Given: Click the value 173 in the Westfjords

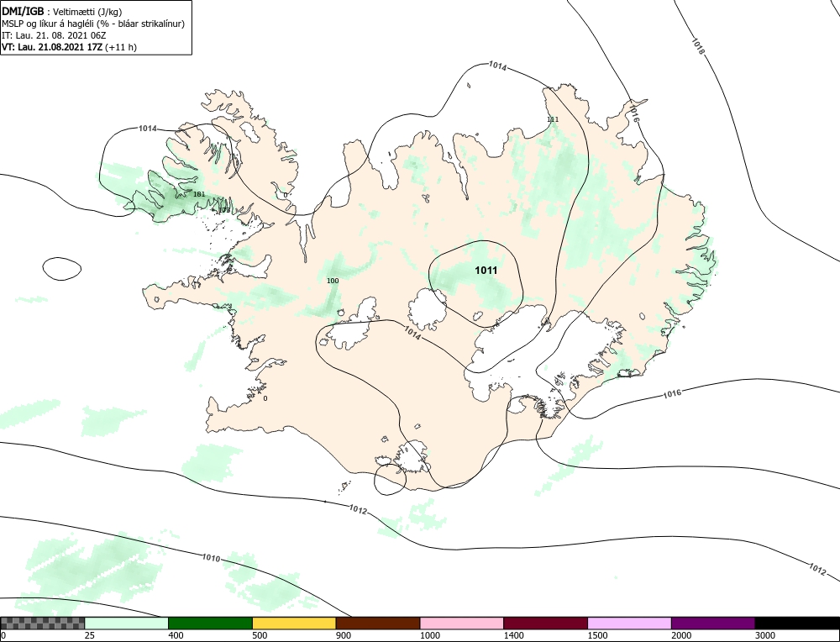Looking at the screenshot, I should 224,210.
